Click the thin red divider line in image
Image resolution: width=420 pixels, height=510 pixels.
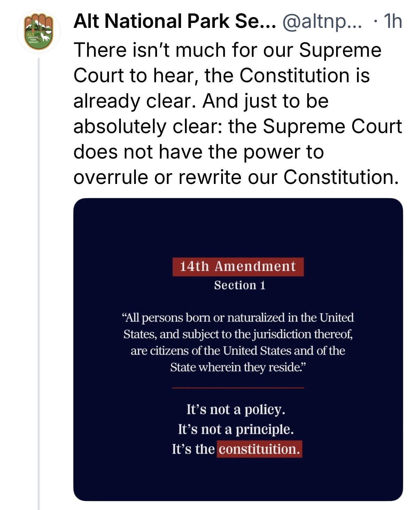point(238,387)
